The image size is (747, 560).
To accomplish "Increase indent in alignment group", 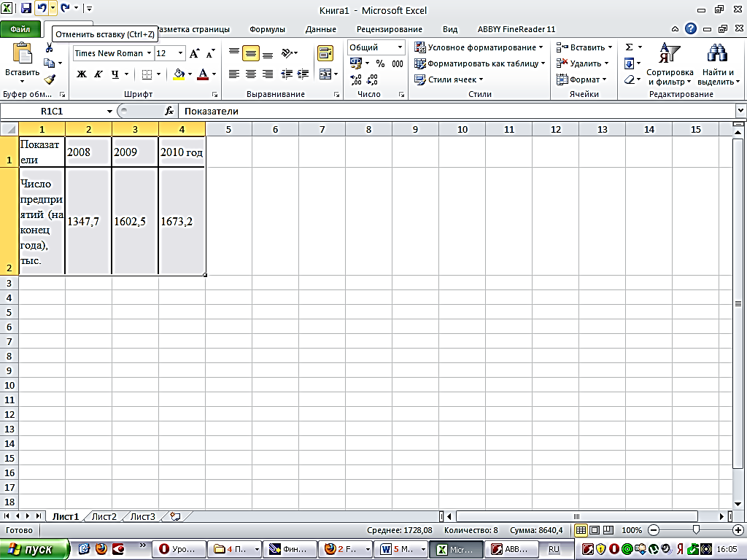I will click(303, 74).
